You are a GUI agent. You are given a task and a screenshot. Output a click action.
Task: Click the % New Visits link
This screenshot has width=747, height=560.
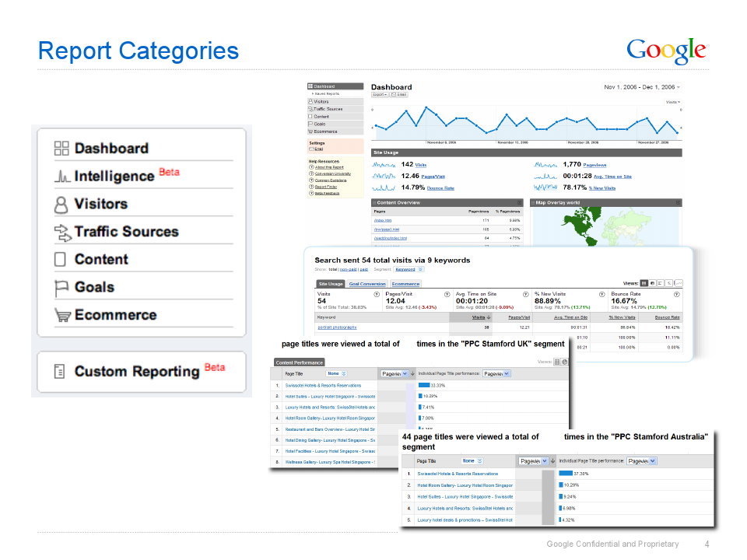pos(602,188)
